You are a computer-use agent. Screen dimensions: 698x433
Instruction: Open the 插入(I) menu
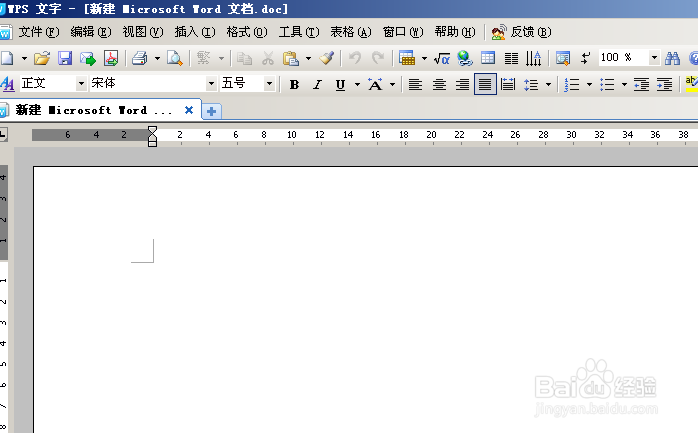tap(195, 32)
